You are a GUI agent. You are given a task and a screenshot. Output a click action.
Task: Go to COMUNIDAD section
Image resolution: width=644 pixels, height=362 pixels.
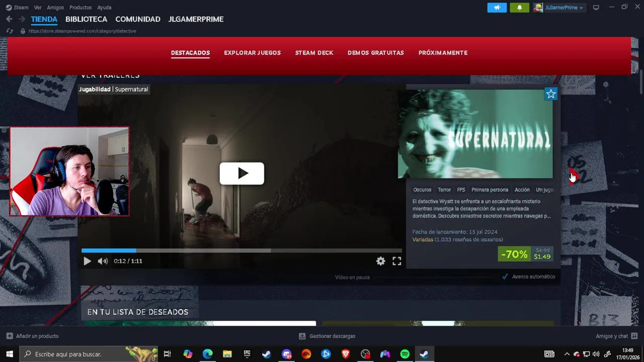[138, 19]
